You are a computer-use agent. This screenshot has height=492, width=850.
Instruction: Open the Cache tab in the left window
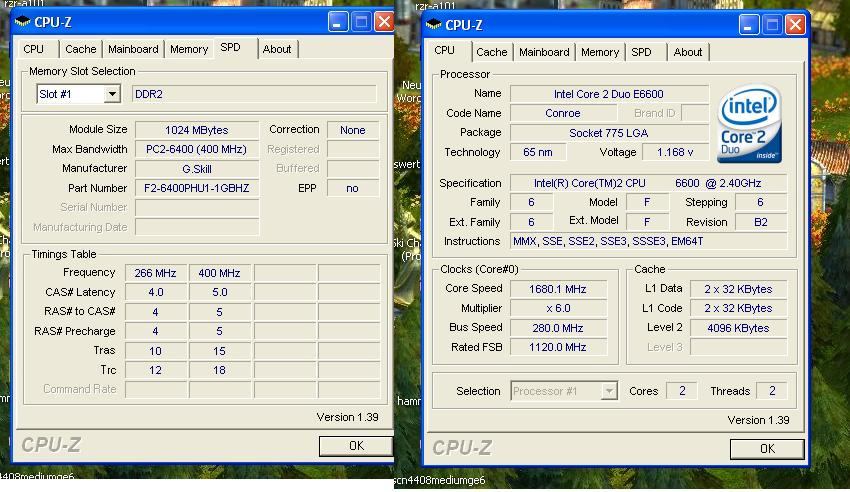pyautogui.click(x=81, y=49)
